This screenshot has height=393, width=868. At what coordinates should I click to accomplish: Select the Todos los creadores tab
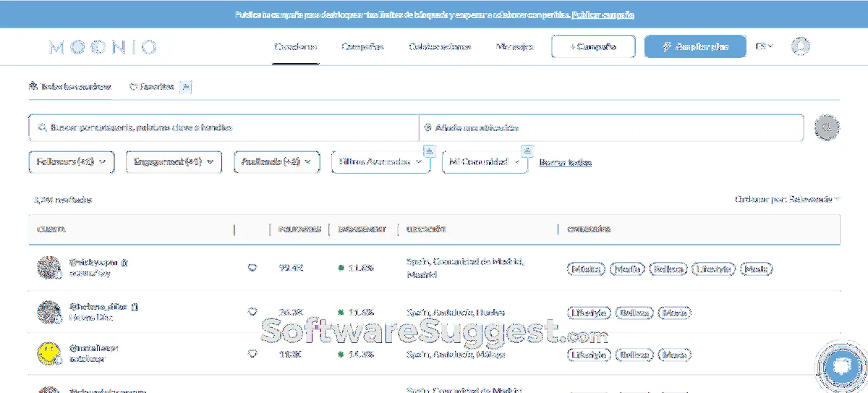tap(70, 87)
